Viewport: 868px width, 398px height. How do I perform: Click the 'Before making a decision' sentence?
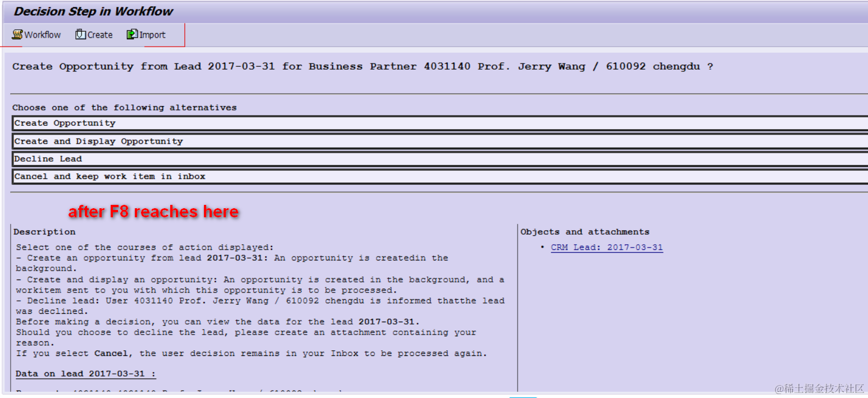[x=218, y=322]
